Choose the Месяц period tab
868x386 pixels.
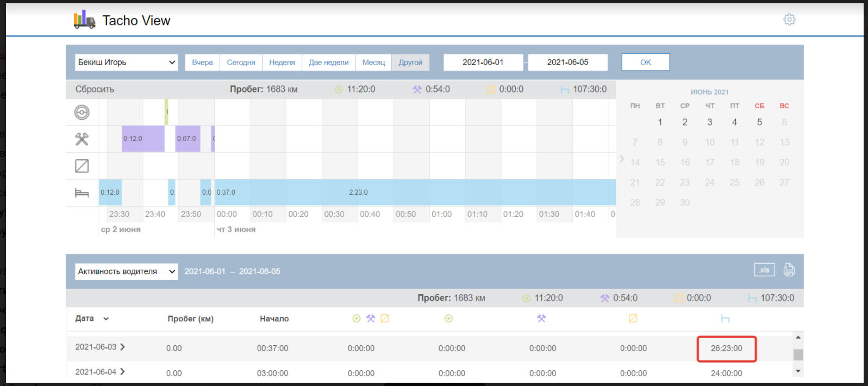point(373,63)
